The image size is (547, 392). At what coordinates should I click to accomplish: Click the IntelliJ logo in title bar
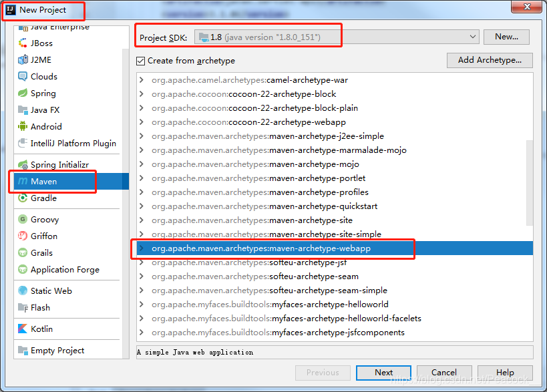tap(11, 10)
